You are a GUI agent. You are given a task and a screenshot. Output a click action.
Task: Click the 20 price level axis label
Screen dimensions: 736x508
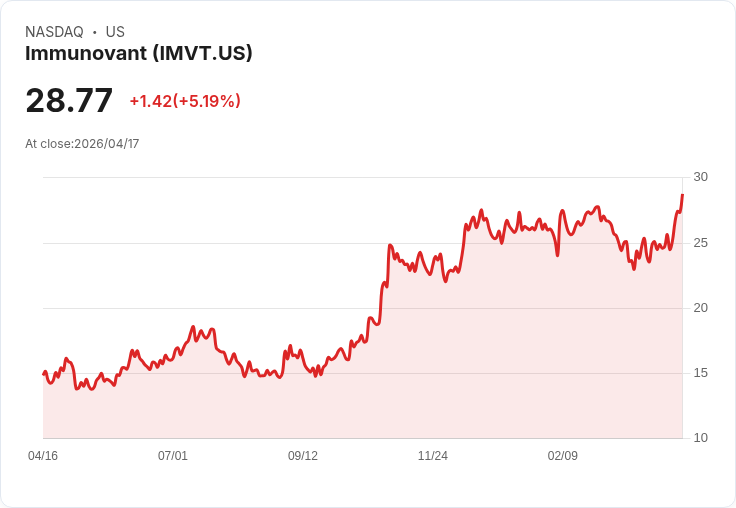[x=700, y=308]
